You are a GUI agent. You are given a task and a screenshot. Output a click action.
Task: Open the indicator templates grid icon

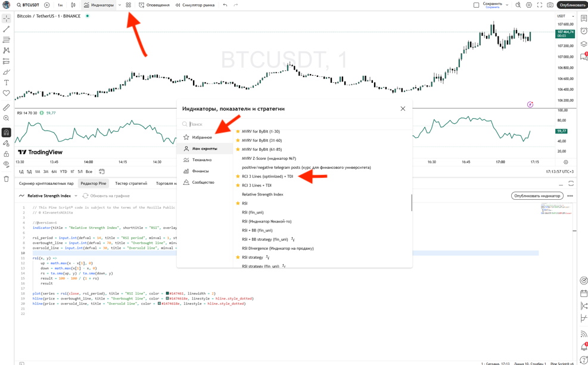tap(129, 5)
